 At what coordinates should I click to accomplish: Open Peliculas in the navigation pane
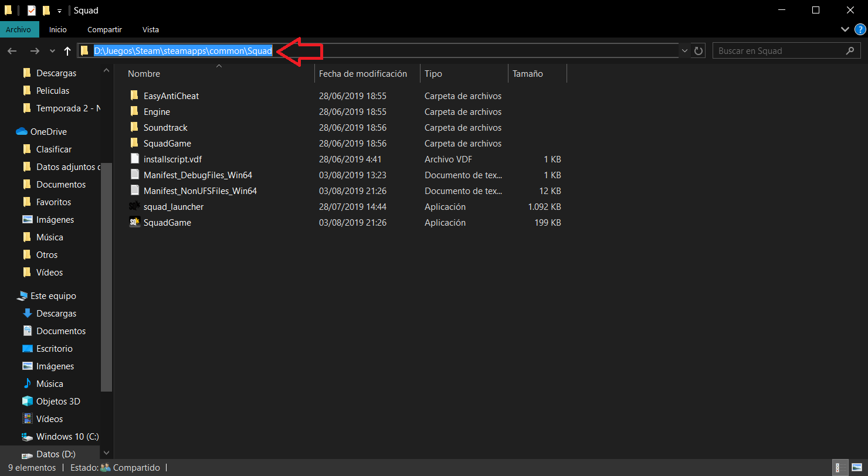(x=53, y=91)
